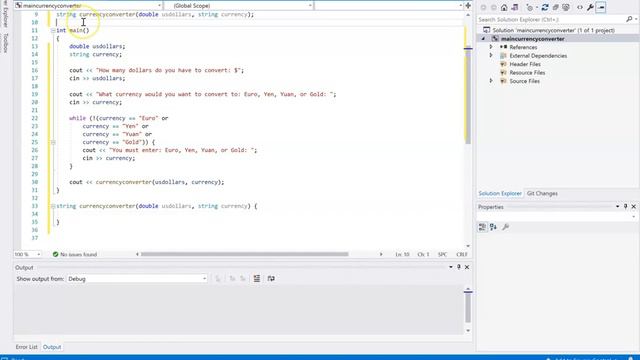Screen dimensions: 640x360
Task: Pin the Output panel with auto-hide icon
Action: [459, 267]
